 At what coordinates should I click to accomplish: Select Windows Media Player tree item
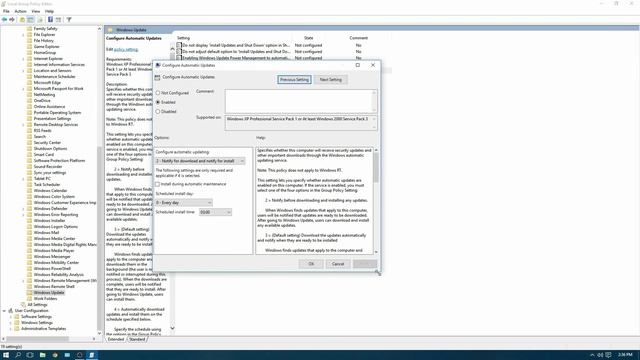pyautogui.click(x=54, y=251)
